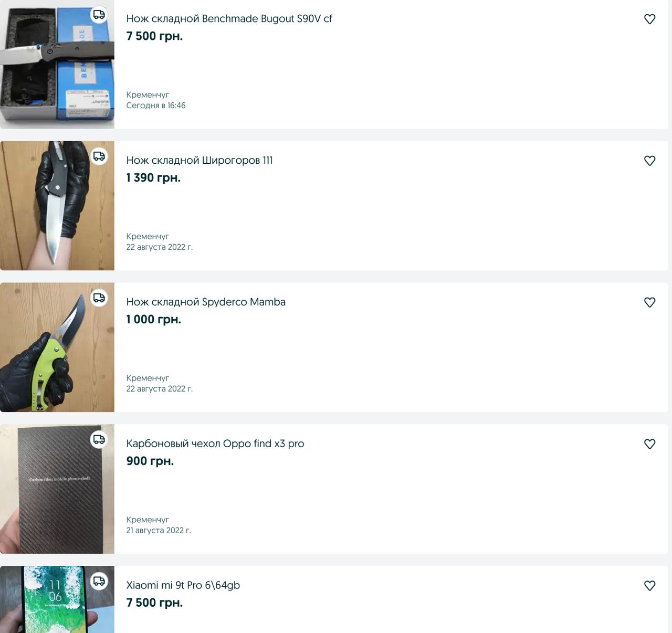This screenshot has width=672, height=633.
Task: Click delivery truck icon on Xiaomi photo
Action: [99, 582]
